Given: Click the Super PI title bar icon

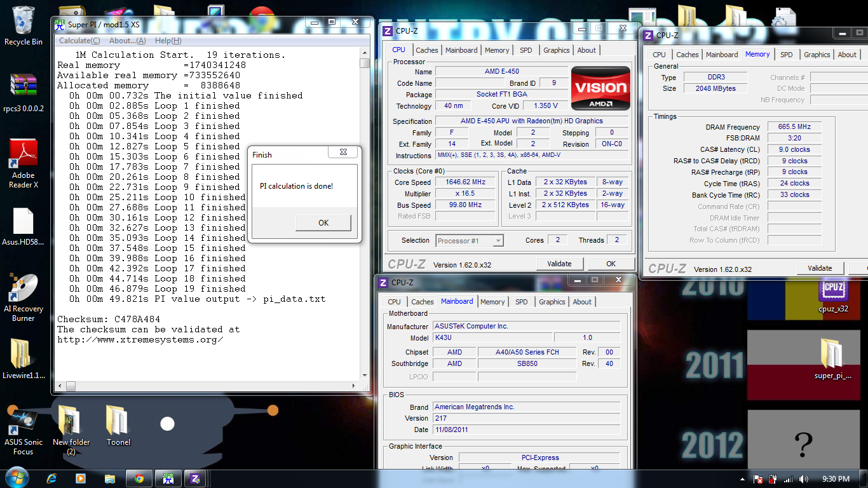Looking at the screenshot, I should click(60, 24).
